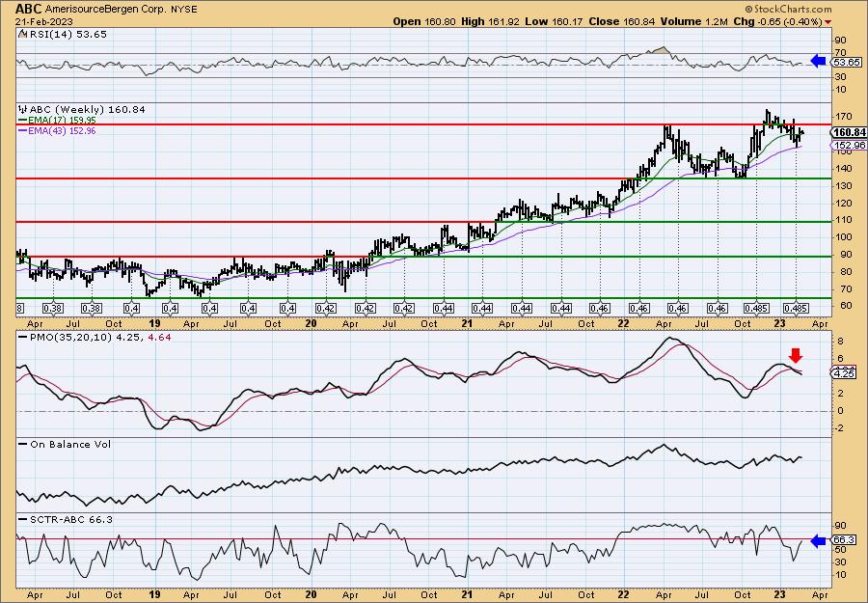Click the EMA(17) 159.95 legend text
868x603 pixels.
[x=62, y=121]
